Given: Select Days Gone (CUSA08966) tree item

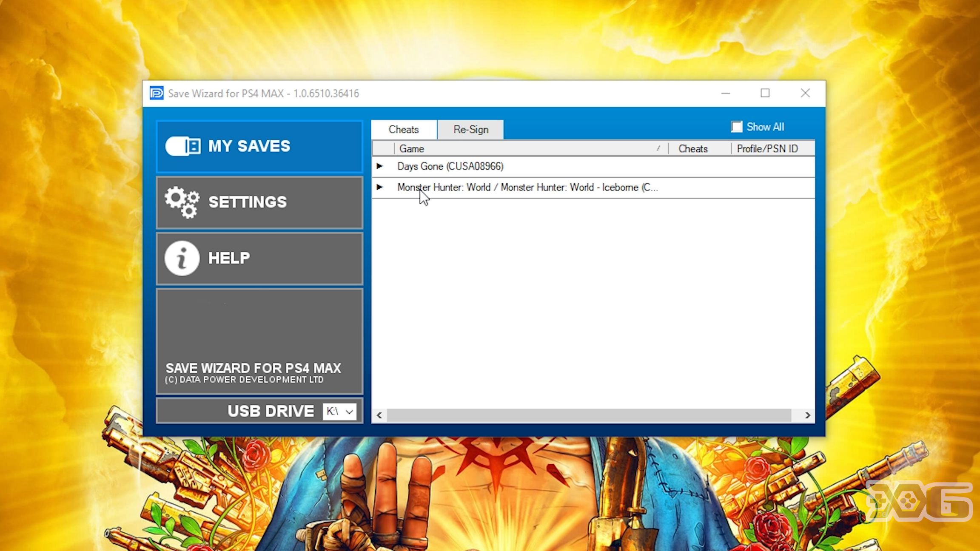Looking at the screenshot, I should click(450, 166).
